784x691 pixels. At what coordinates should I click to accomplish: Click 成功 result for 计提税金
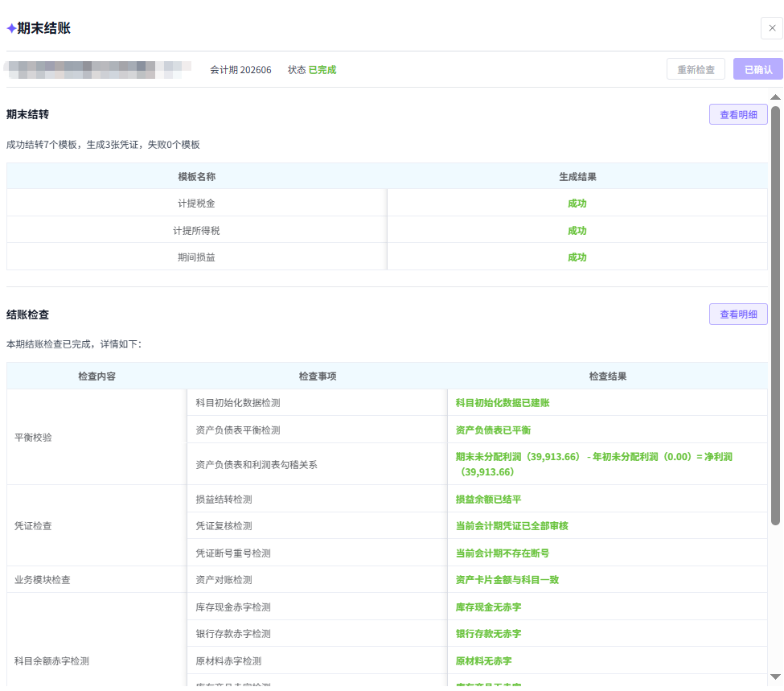(577, 204)
